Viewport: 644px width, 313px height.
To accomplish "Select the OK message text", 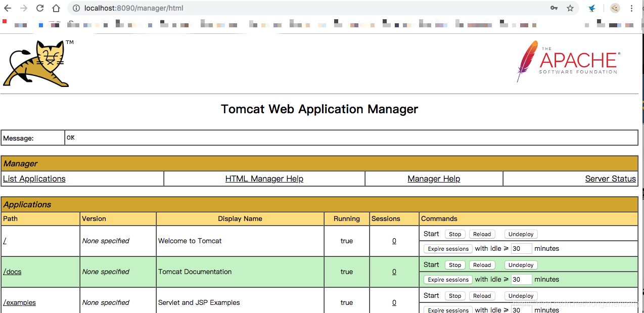I will pyautogui.click(x=70, y=138).
